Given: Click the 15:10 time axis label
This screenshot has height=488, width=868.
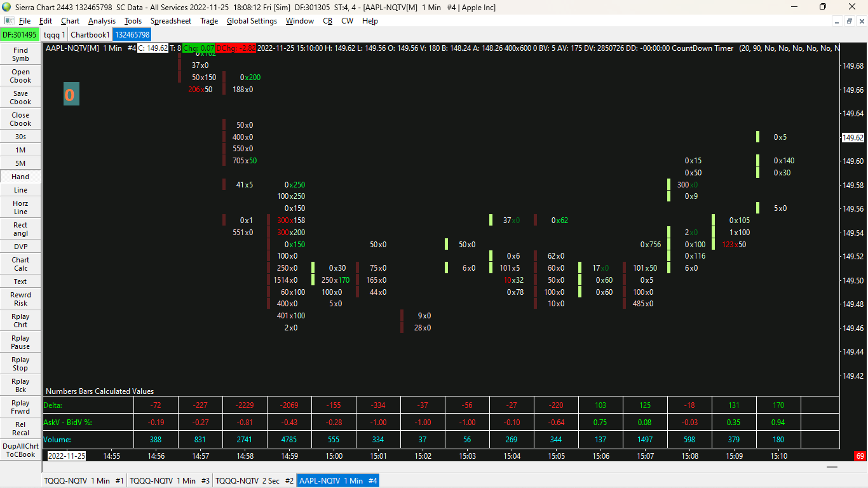Looking at the screenshot, I should click(778, 456).
